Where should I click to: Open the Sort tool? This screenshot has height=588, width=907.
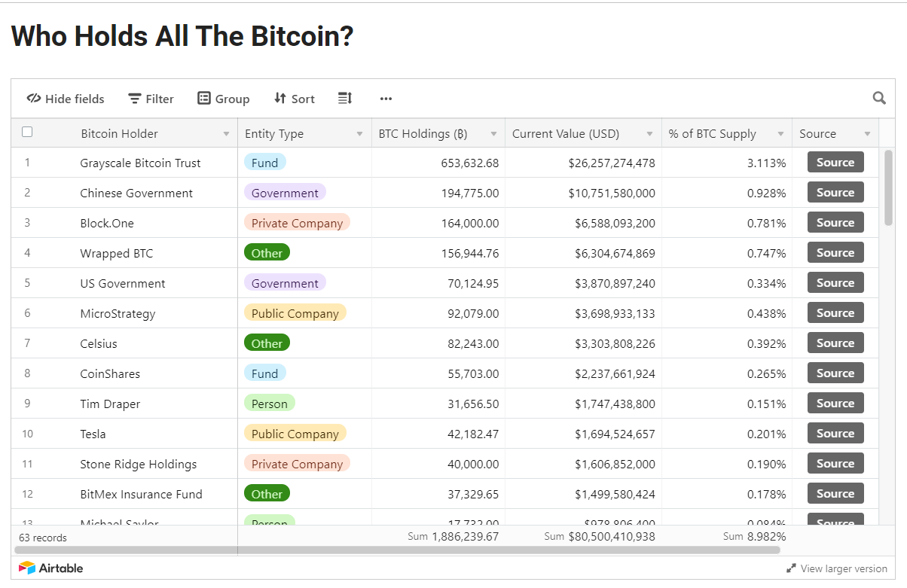tap(295, 99)
